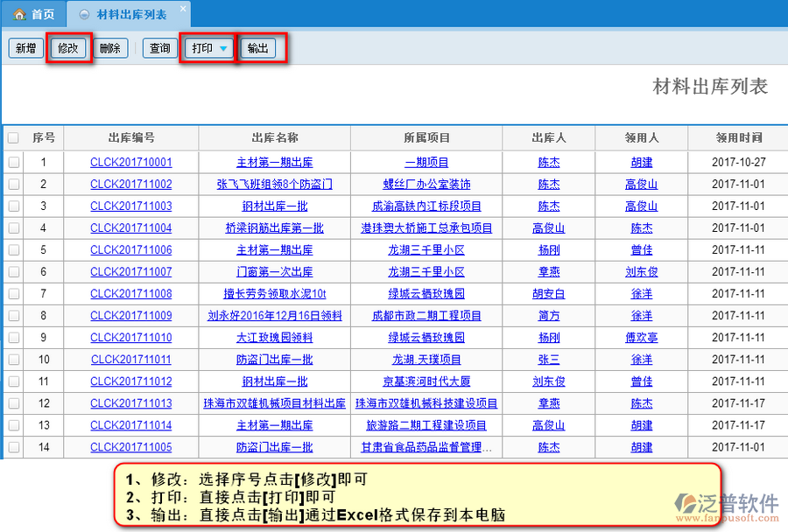Click the 删除 button

(110, 48)
